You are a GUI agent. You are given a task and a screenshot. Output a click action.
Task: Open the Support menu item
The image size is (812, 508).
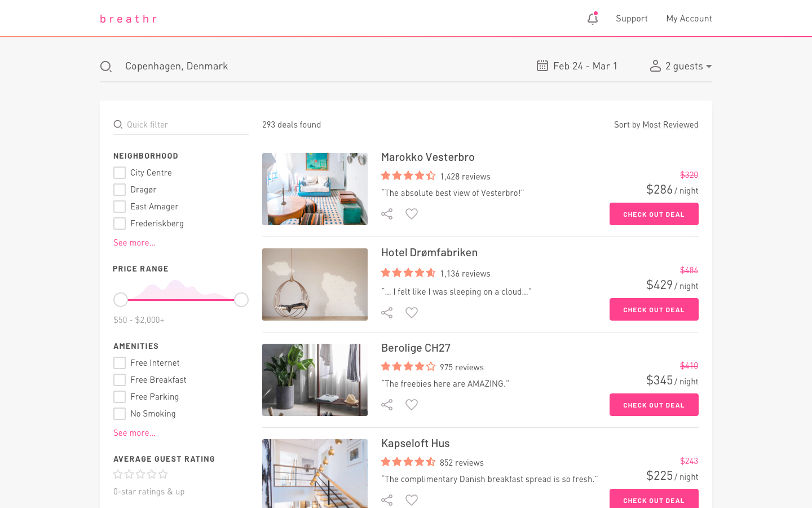coord(632,19)
